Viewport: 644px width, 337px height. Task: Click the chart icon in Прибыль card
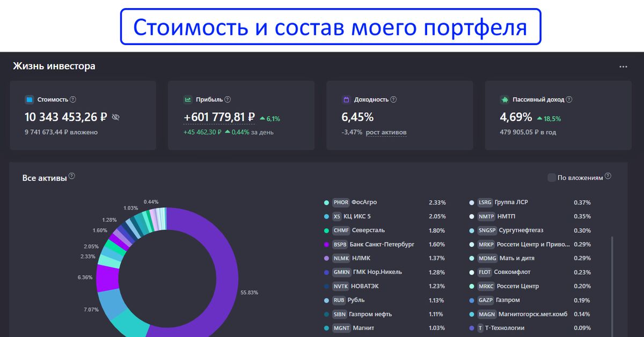188,99
